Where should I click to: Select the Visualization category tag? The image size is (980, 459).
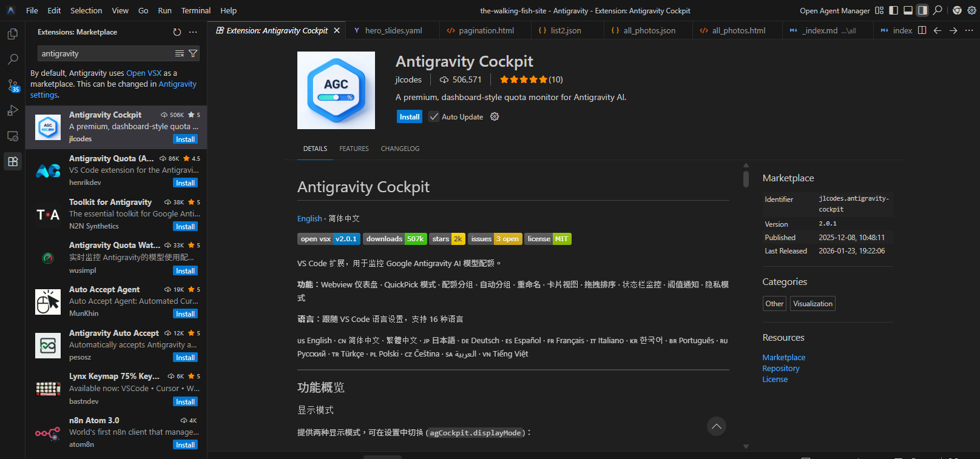click(x=813, y=303)
